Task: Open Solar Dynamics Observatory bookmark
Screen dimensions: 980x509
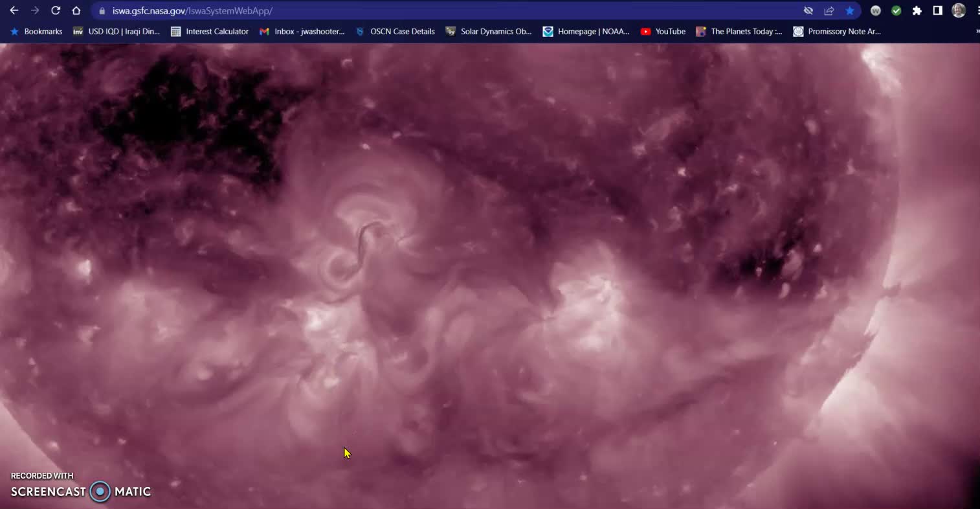Action: pyautogui.click(x=489, y=31)
